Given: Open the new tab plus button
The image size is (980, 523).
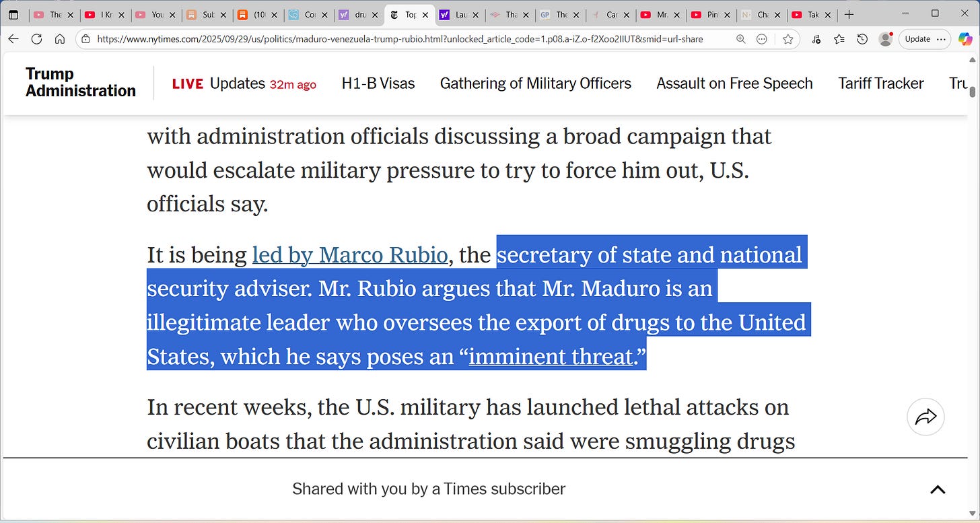Looking at the screenshot, I should tap(849, 14).
